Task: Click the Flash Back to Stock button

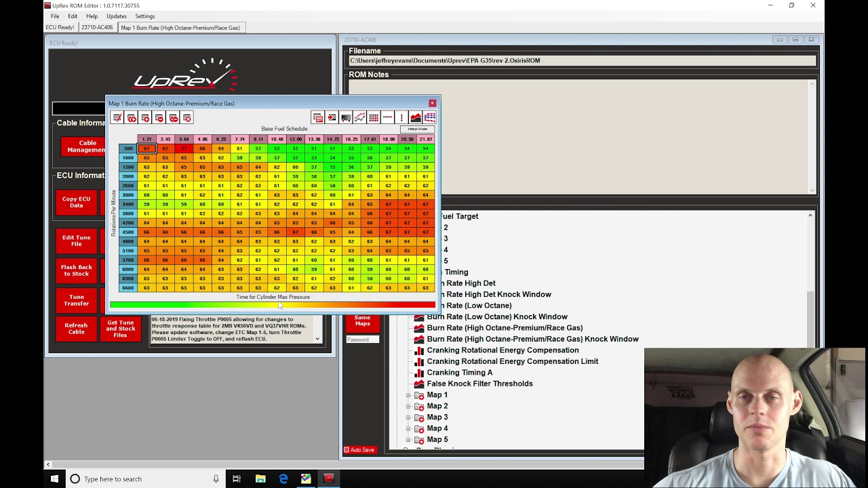Action: [x=76, y=270]
